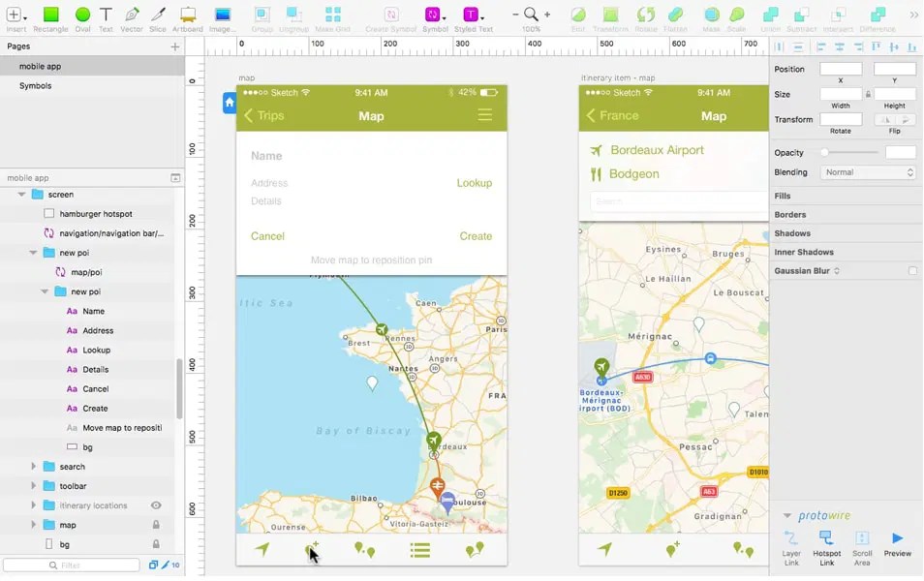Open the Blending mode dropdown
Screen dimensions: 924x581
coord(868,171)
